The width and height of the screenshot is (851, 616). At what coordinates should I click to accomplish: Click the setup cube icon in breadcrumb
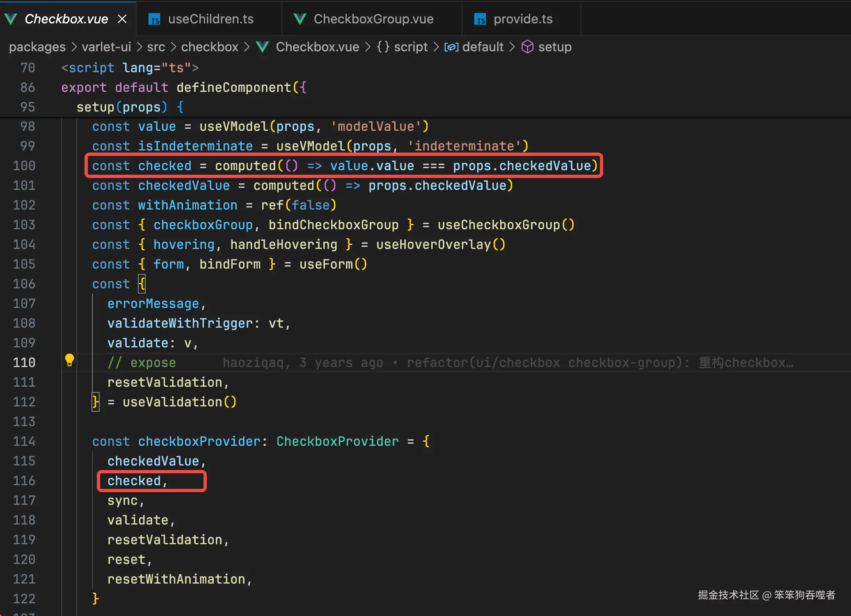pyautogui.click(x=527, y=47)
